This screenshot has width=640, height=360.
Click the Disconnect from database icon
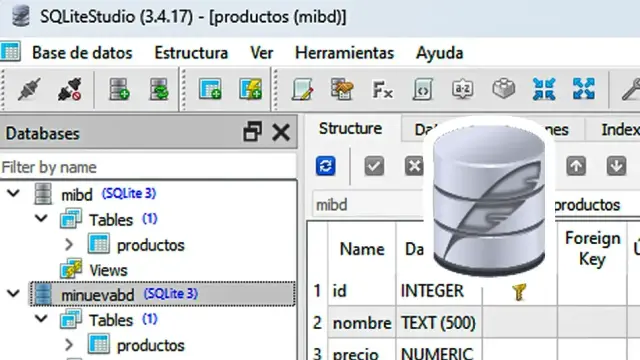pyautogui.click(x=69, y=89)
